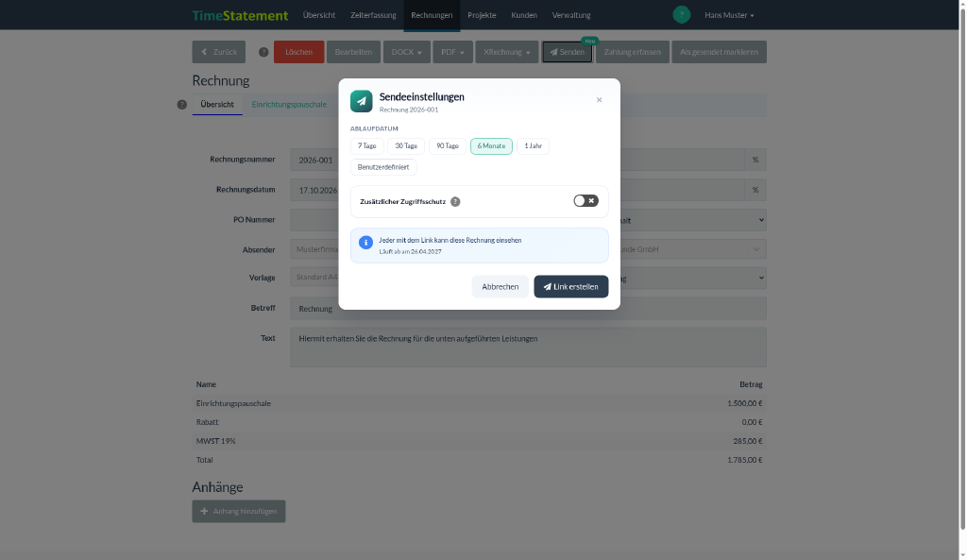Screen dimensions: 967x560
Task: Click the Text textarea with invoice message
Action: tap(529, 348)
